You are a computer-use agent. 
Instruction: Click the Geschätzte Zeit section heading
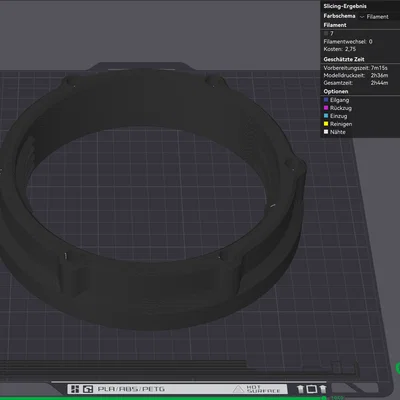click(344, 59)
